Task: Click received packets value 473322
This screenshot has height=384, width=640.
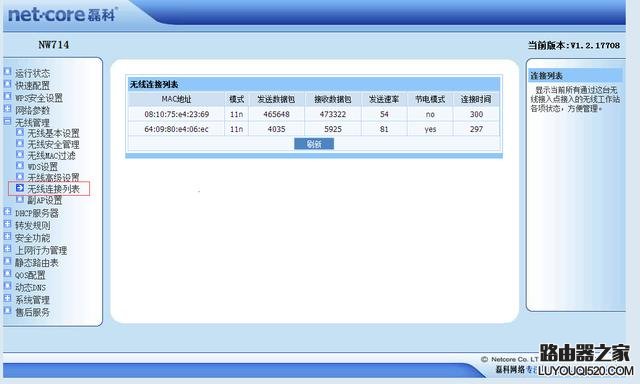Action: 333,114
